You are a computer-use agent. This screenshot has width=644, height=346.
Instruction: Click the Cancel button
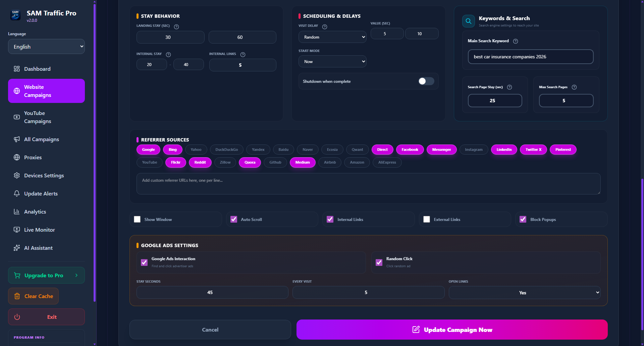pos(210,330)
